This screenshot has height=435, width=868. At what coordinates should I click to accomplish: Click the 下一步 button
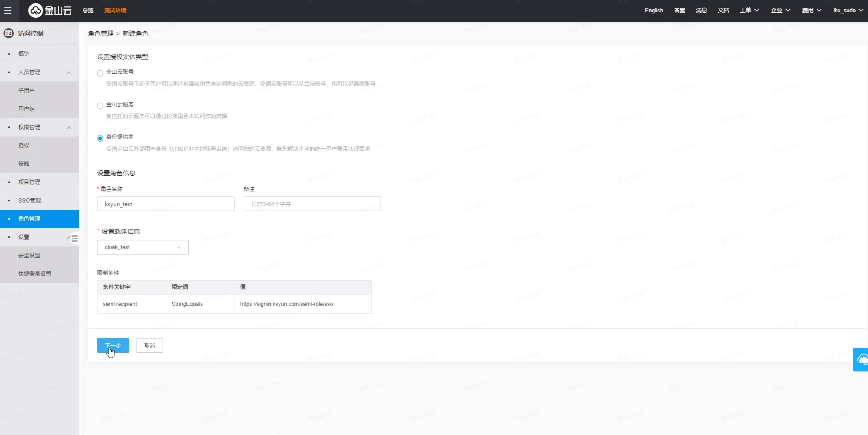coord(113,345)
